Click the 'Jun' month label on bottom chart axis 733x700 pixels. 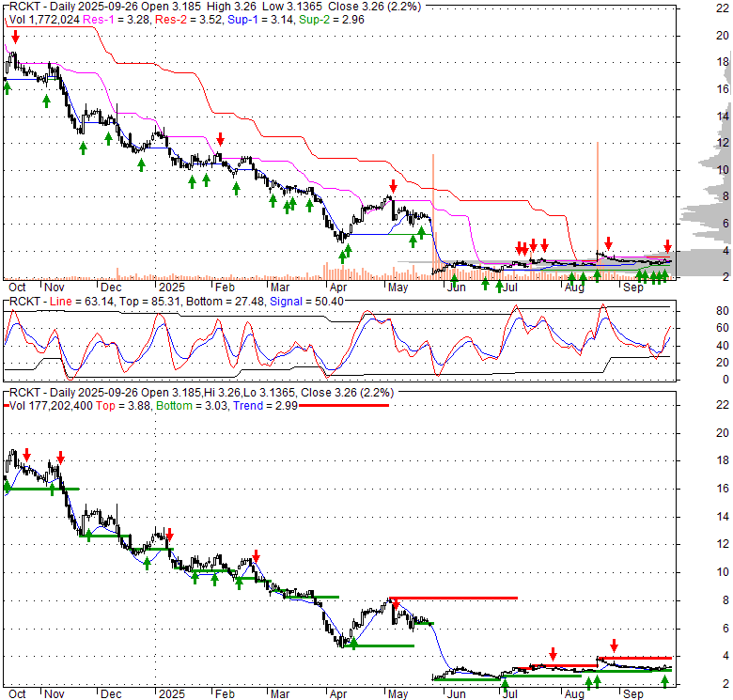click(x=457, y=694)
